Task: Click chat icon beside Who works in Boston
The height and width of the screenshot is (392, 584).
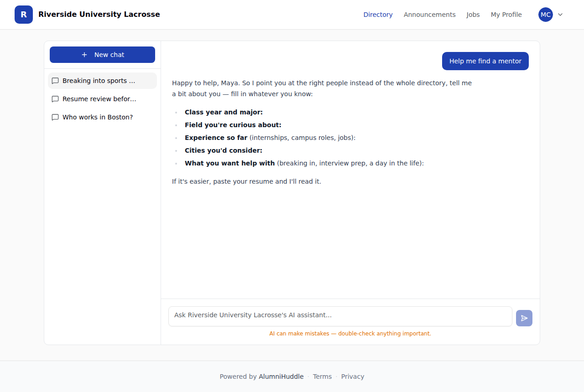Action: pos(55,117)
